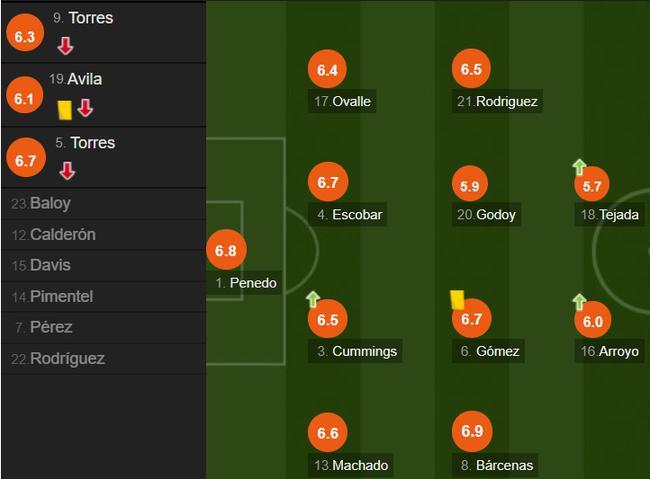Click the red substituted-off arrow next to Avila

tap(85, 108)
